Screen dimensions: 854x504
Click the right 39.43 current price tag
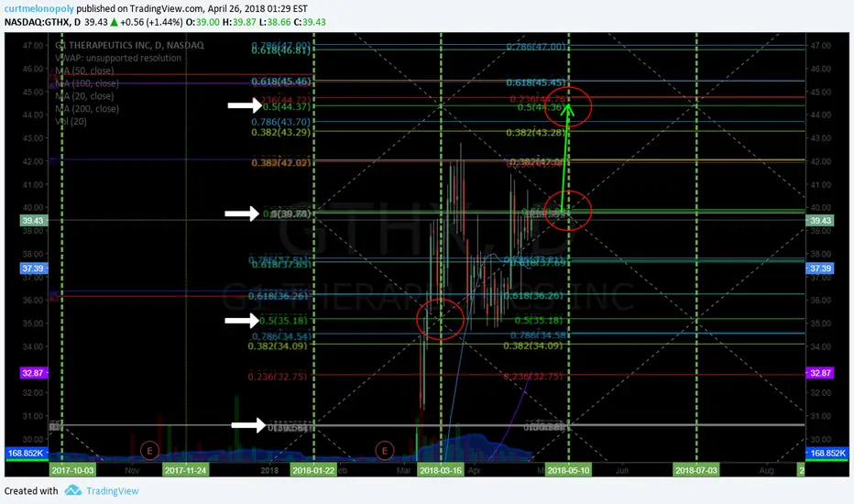click(x=820, y=221)
